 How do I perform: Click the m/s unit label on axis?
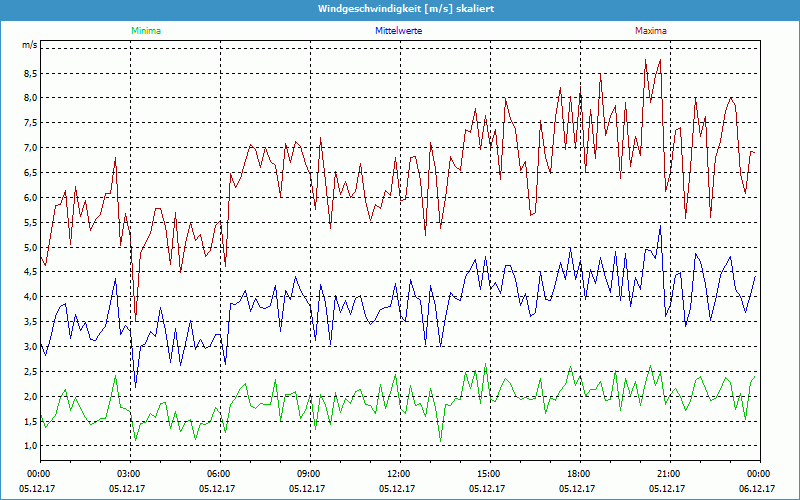pos(30,45)
